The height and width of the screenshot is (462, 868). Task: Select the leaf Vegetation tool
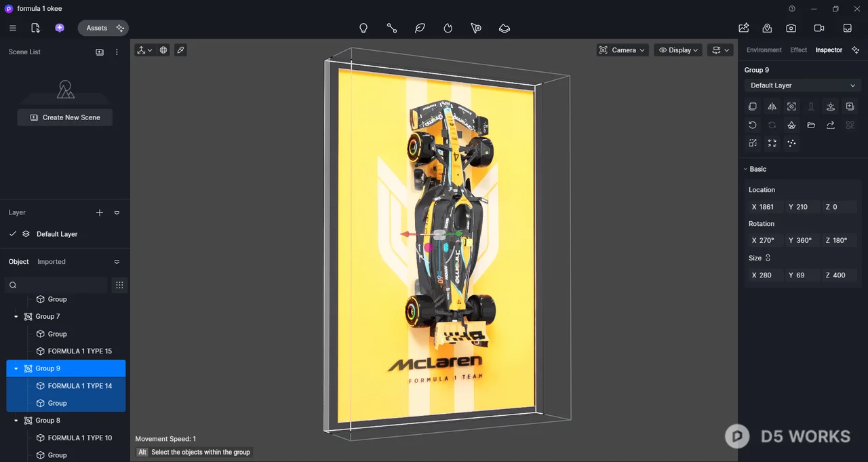(x=420, y=28)
